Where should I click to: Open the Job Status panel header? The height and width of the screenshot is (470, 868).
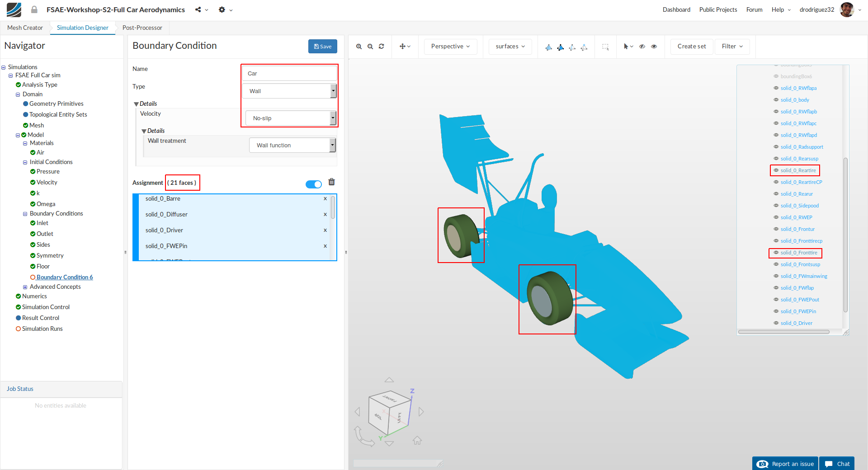(x=61, y=389)
